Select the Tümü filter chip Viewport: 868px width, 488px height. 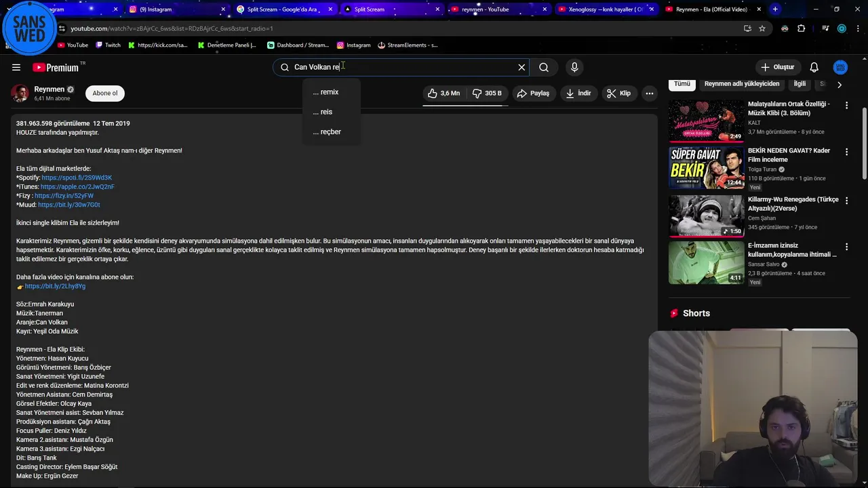point(682,84)
